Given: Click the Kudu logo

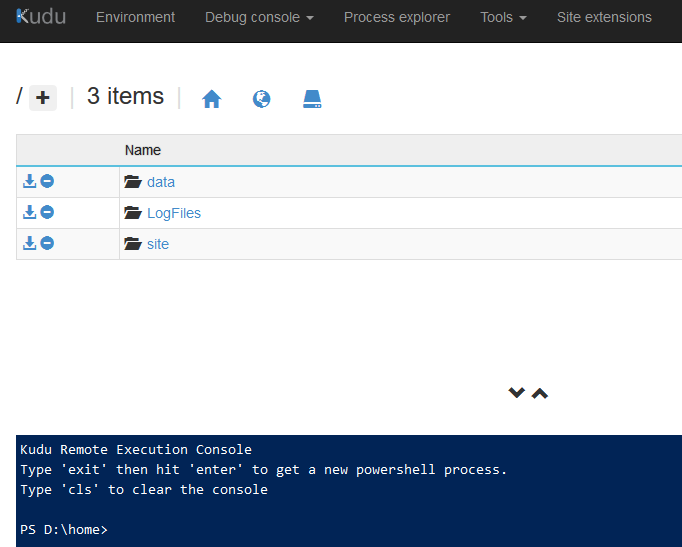Looking at the screenshot, I should tap(41, 17).
